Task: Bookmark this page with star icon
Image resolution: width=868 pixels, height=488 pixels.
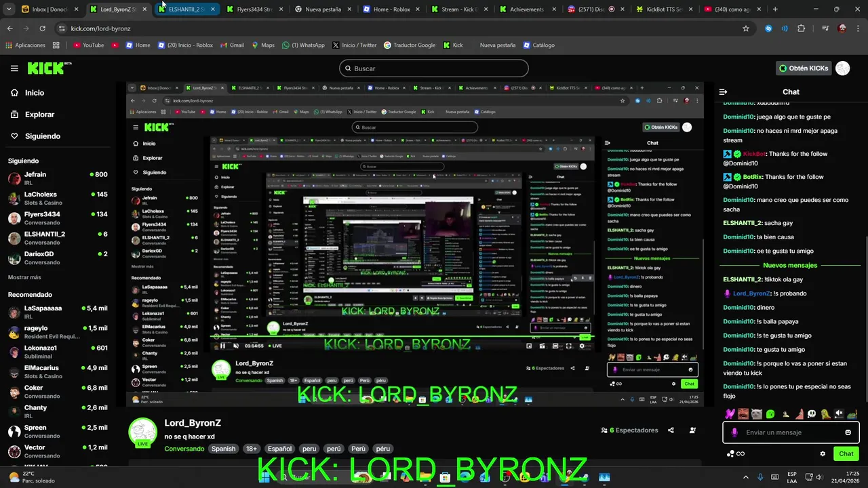Action: click(x=746, y=28)
